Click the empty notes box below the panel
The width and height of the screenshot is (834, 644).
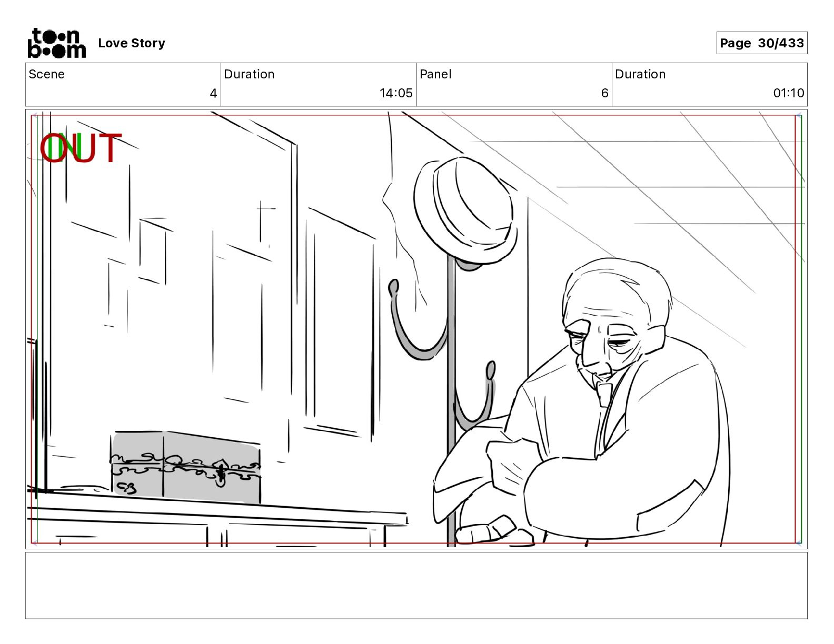point(416,585)
